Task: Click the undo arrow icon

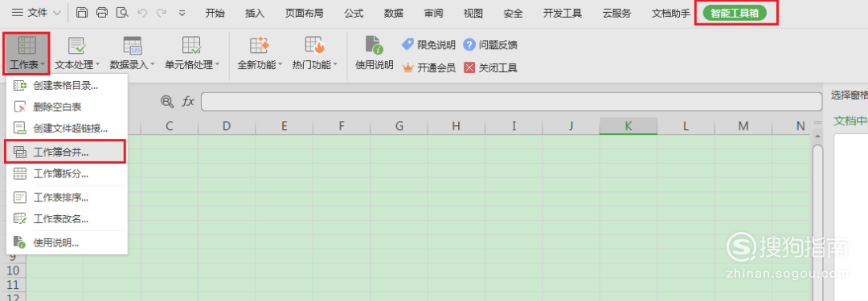Action: 142,13
